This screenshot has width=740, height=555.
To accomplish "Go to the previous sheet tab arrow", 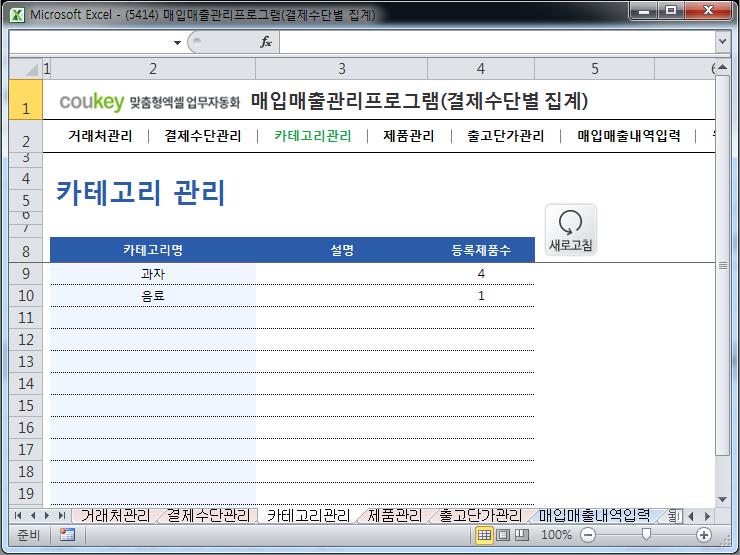I will (x=33, y=515).
